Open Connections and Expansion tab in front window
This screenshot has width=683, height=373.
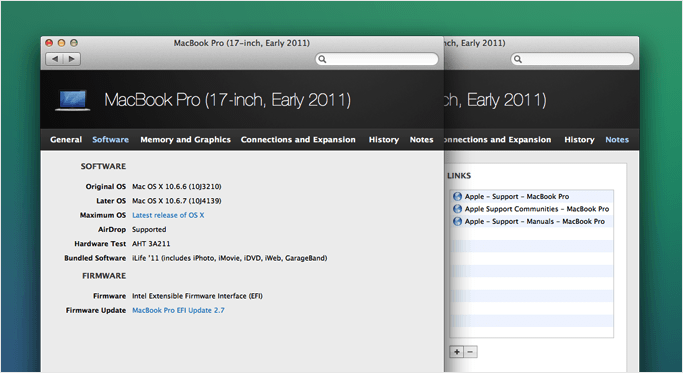pyautogui.click(x=298, y=139)
